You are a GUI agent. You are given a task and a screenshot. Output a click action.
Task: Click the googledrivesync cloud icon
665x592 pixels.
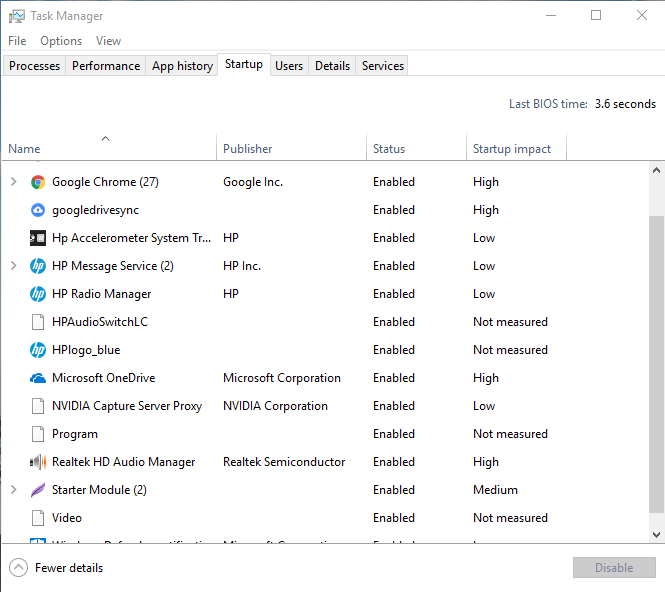(x=38, y=210)
